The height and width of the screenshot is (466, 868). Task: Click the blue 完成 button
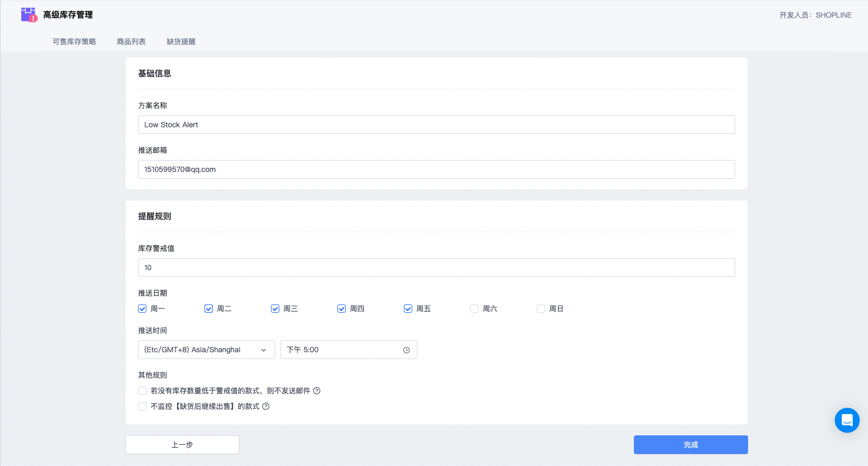pyautogui.click(x=691, y=445)
